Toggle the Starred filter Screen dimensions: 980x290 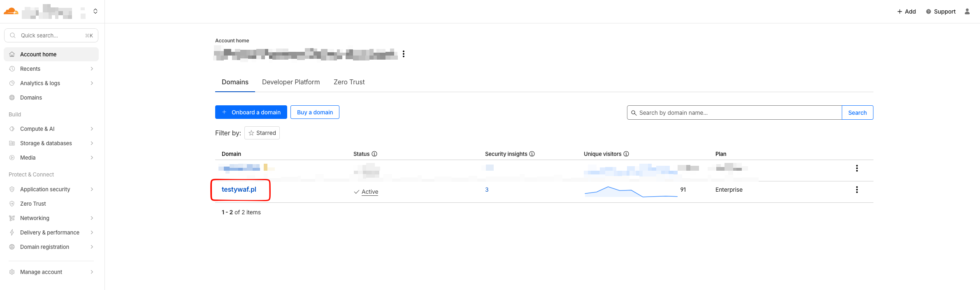point(262,133)
